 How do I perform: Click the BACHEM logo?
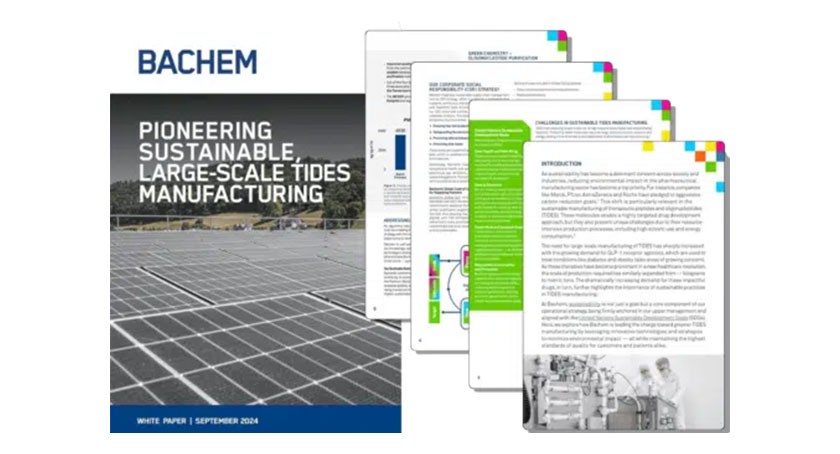click(x=197, y=62)
